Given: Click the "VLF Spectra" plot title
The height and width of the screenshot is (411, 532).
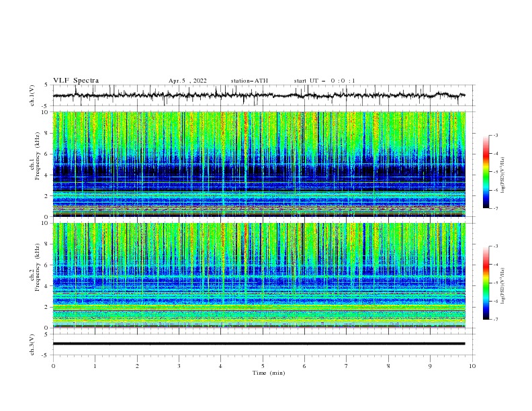Looking at the screenshot, I should (x=76, y=81).
